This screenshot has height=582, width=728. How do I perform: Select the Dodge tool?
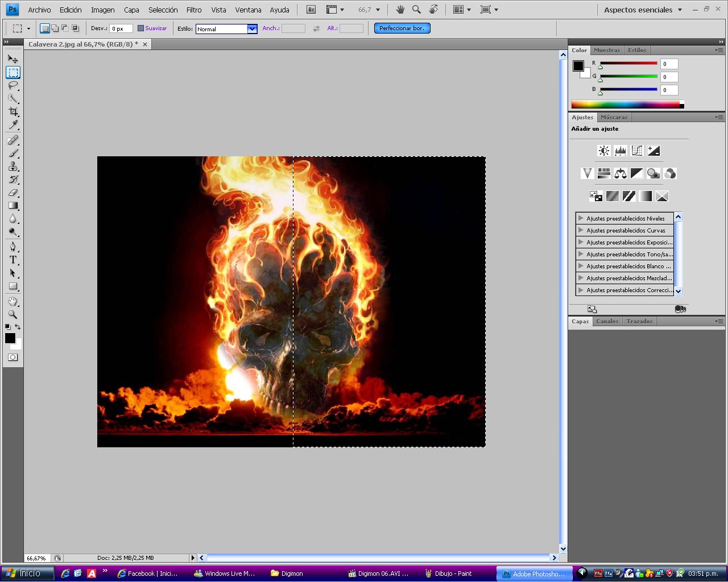[13, 231]
